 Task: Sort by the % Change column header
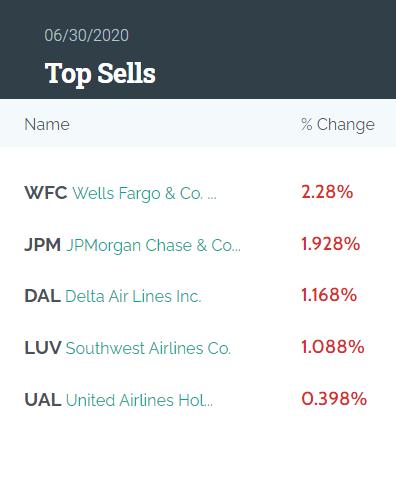tap(338, 125)
